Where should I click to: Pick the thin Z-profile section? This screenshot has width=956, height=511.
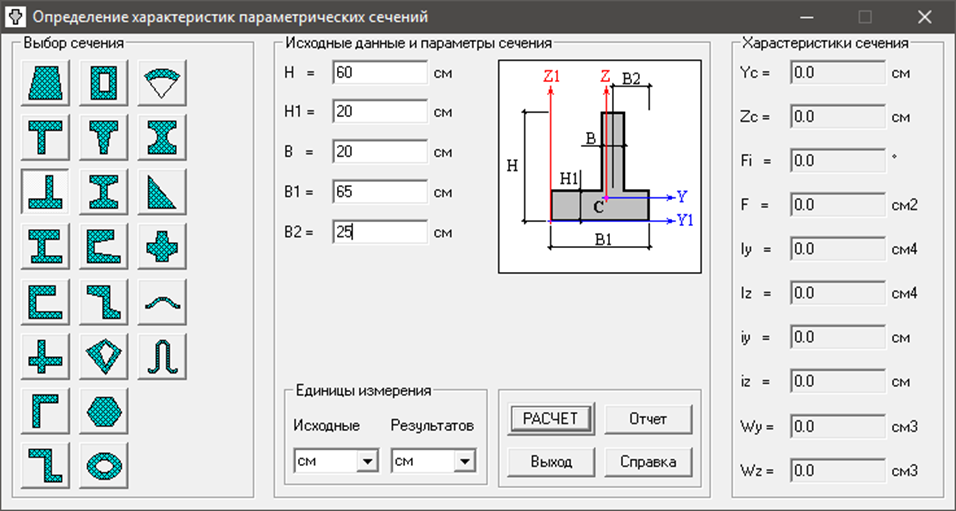pyautogui.click(x=45, y=466)
